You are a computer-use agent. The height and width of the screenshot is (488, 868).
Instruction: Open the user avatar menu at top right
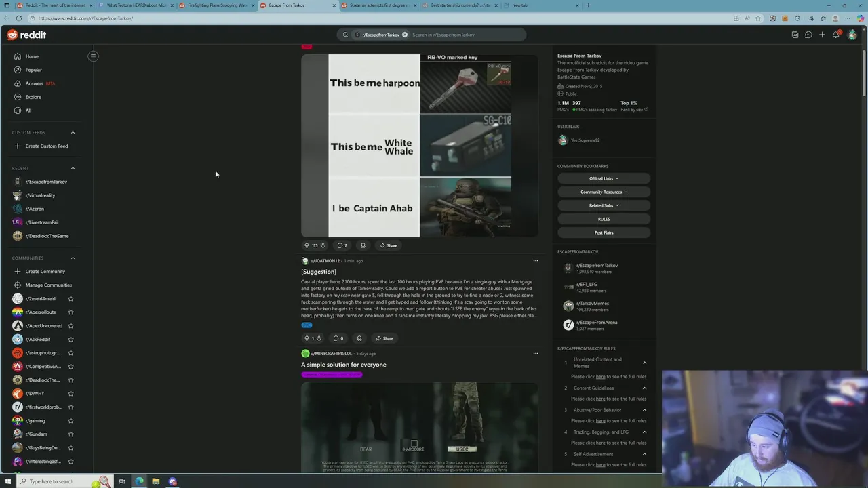coord(852,35)
